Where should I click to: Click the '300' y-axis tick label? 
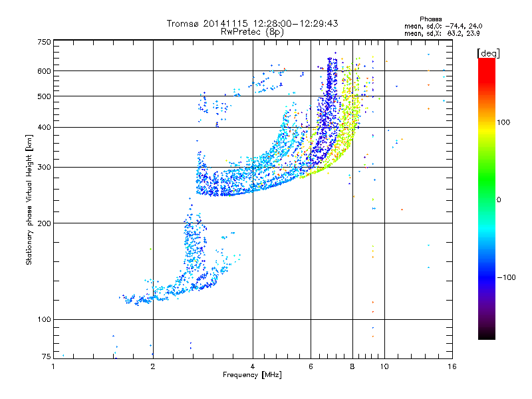[x=44, y=168]
